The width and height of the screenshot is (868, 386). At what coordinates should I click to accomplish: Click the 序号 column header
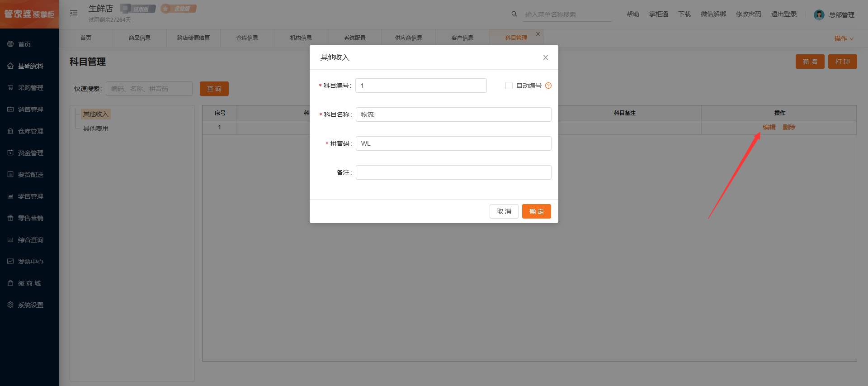(x=220, y=113)
